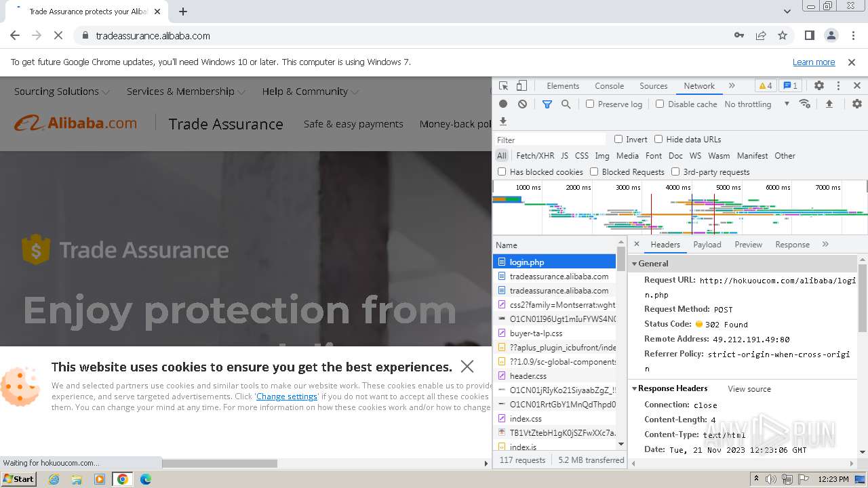Check Blocked Requests checkbox
Viewport: 868px width, 488px height.
click(x=594, y=171)
